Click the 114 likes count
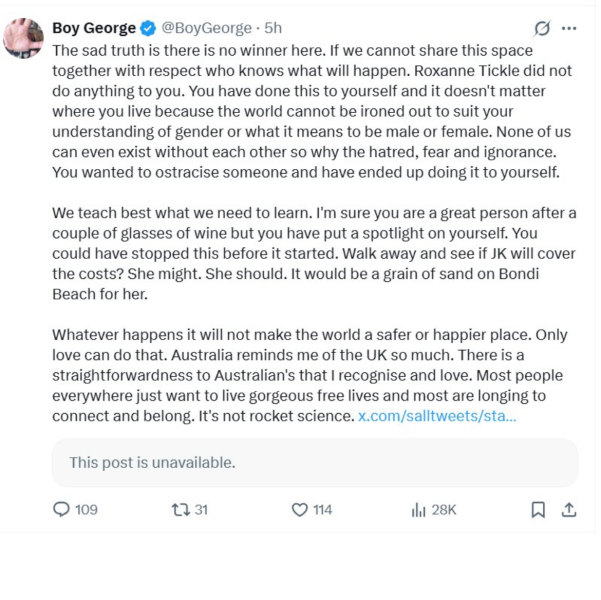Viewport: 601px width, 600px height. [322, 510]
